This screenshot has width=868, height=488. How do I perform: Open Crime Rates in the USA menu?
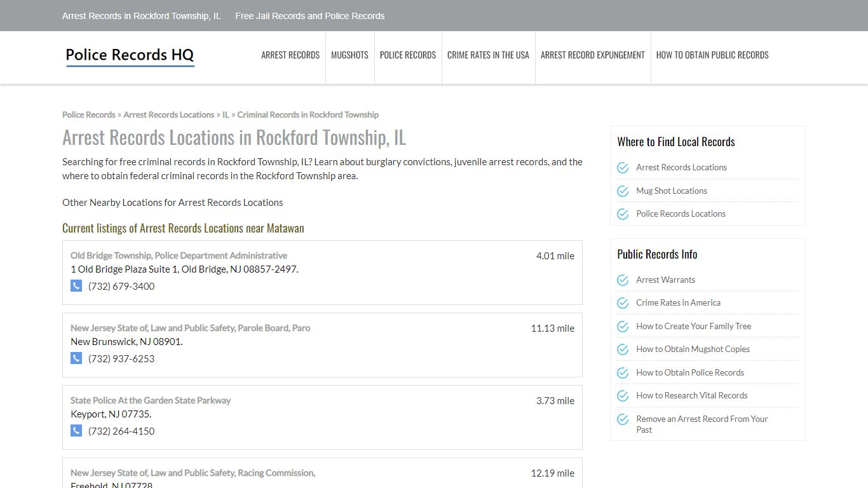click(488, 55)
